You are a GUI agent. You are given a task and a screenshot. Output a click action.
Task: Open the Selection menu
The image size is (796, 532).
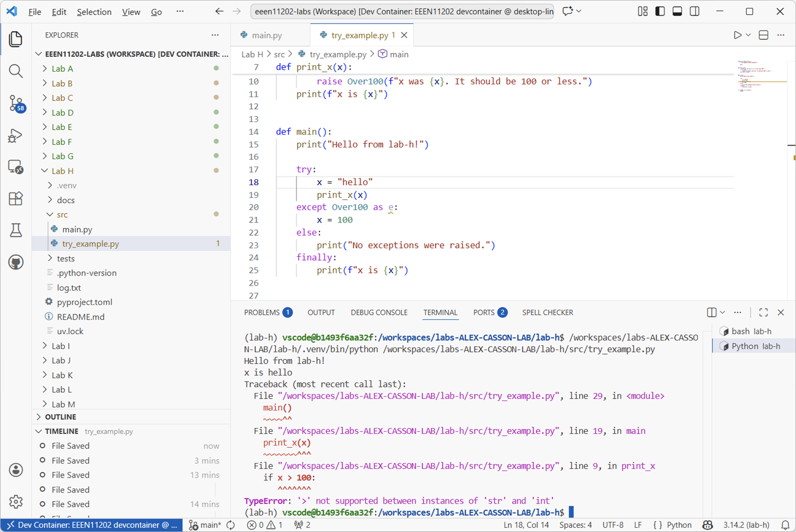[94, 12]
